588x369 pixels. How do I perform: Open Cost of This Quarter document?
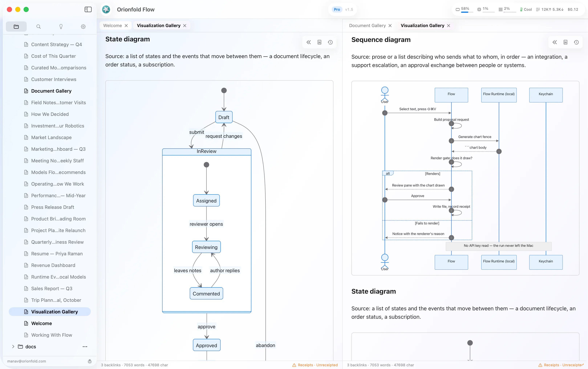[50, 56]
